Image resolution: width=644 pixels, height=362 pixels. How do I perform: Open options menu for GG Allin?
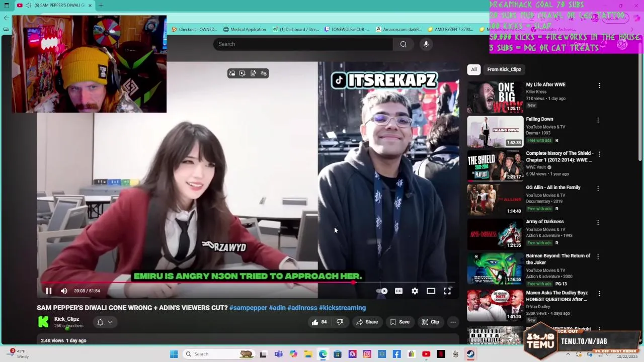click(598, 189)
